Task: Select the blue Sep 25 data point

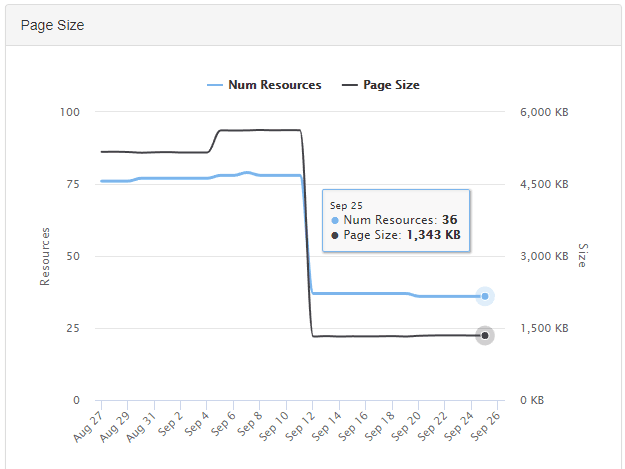Action: click(x=485, y=296)
